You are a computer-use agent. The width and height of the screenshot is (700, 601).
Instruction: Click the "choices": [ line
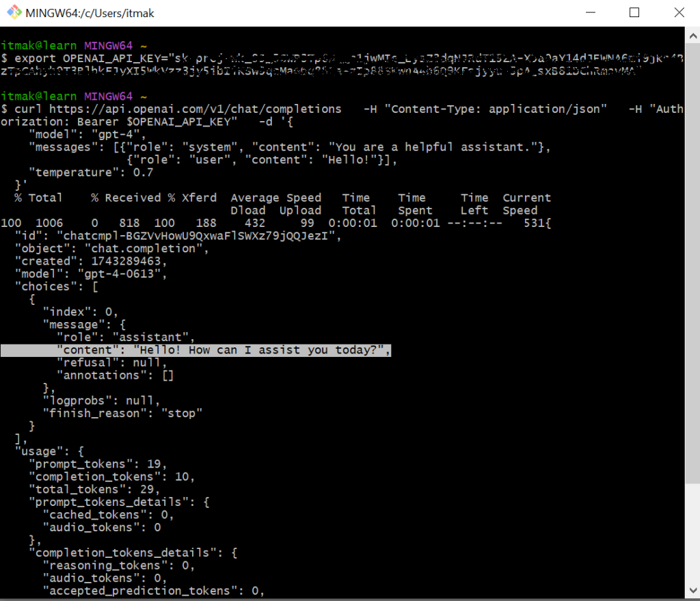tap(56, 286)
